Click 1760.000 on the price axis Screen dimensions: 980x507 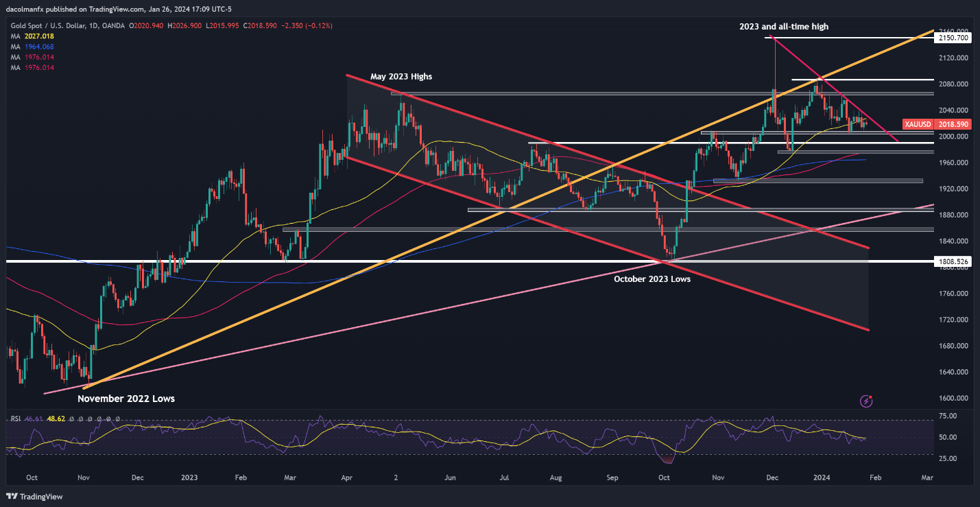954,294
